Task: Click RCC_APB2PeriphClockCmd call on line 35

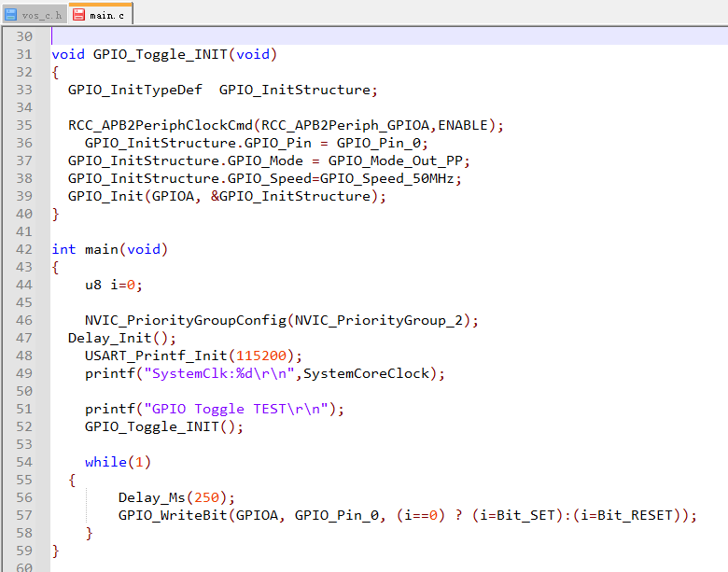Action: [x=161, y=126]
